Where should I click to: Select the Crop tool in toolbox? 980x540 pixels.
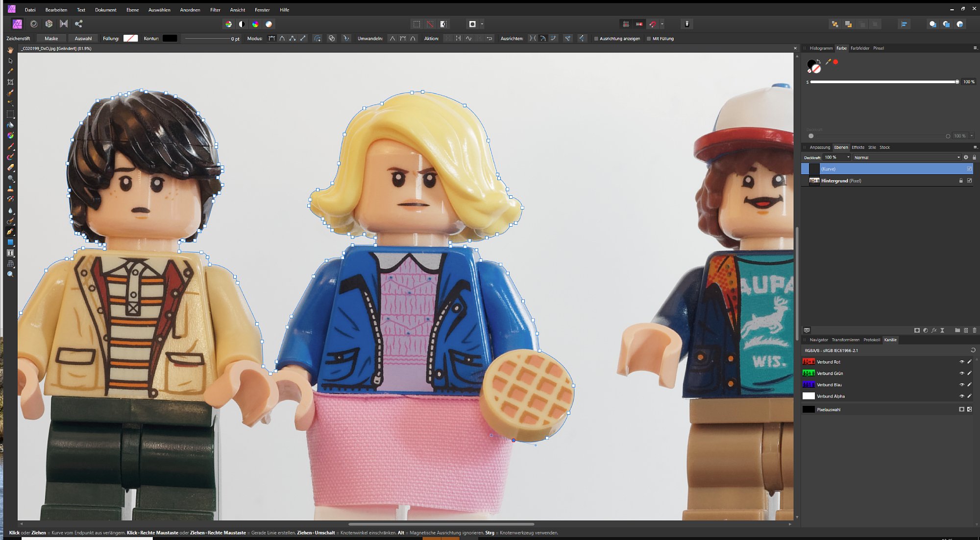tap(10, 82)
